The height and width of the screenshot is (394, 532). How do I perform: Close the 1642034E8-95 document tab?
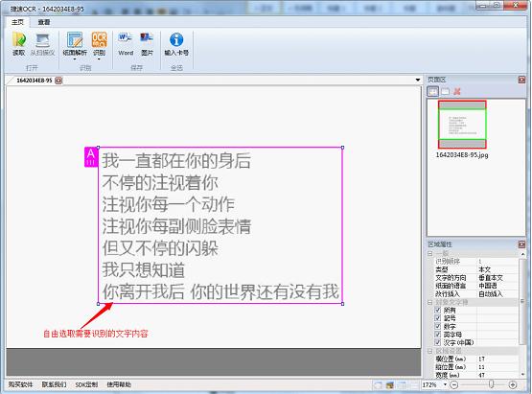pyautogui.click(x=58, y=81)
